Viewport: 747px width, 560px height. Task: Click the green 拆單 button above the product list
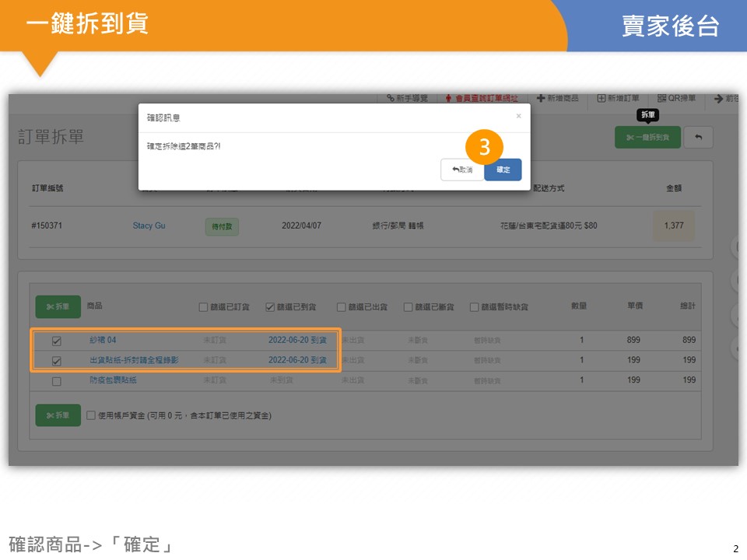pyautogui.click(x=58, y=306)
